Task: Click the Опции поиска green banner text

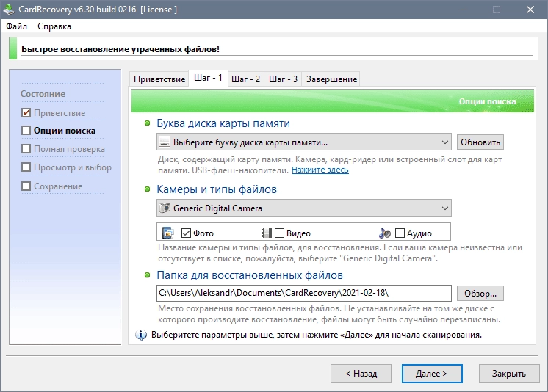Action: click(487, 101)
